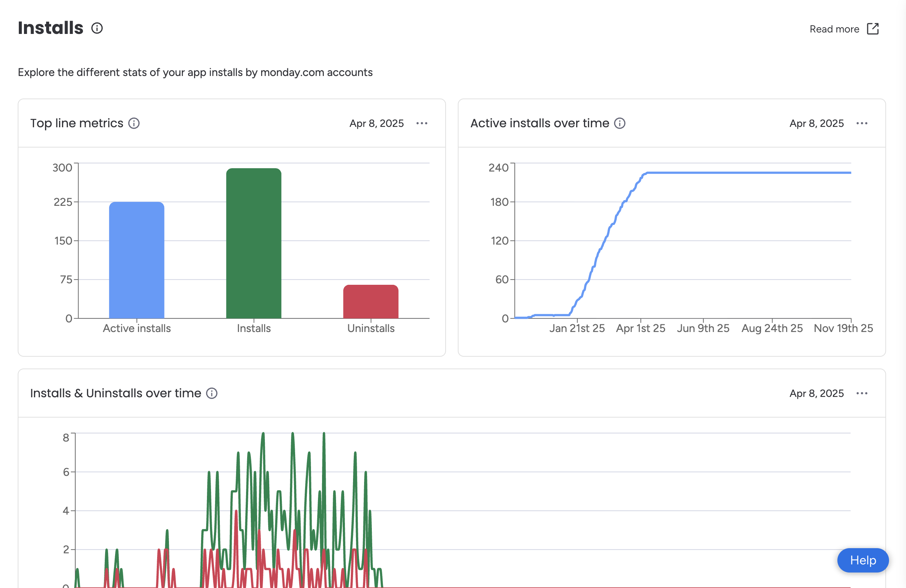The height and width of the screenshot is (588, 906).
Task: Click the Apr 8, 2025 date in Active installs card
Action: 816,123
